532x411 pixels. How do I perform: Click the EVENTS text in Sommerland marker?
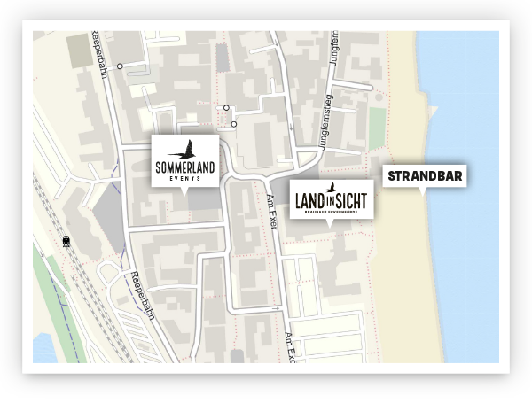(x=185, y=178)
